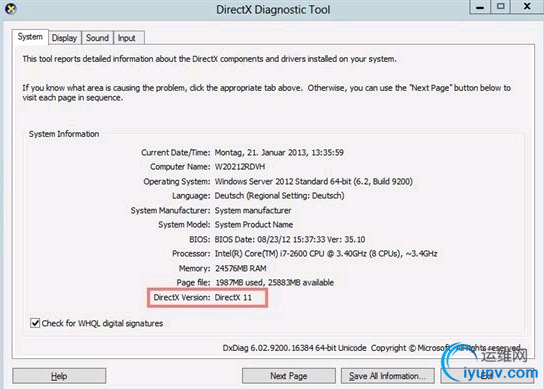Click the 'System manufacturer' value

point(253,210)
